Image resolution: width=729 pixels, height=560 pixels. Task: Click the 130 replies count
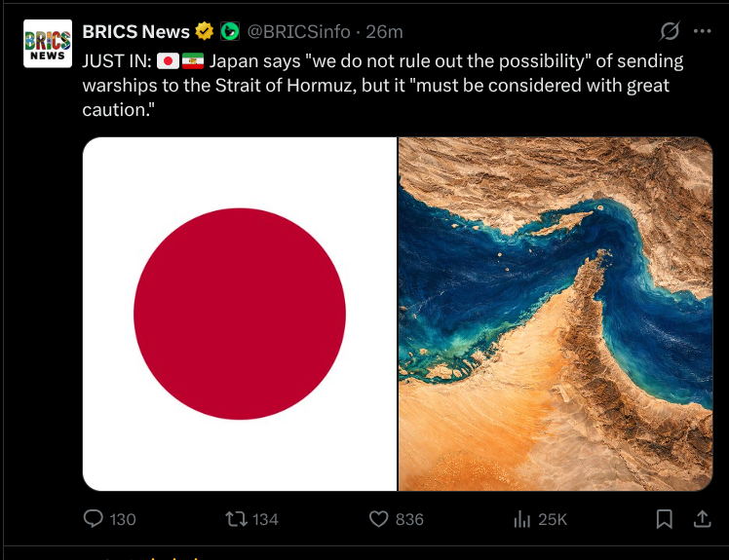click(x=123, y=519)
